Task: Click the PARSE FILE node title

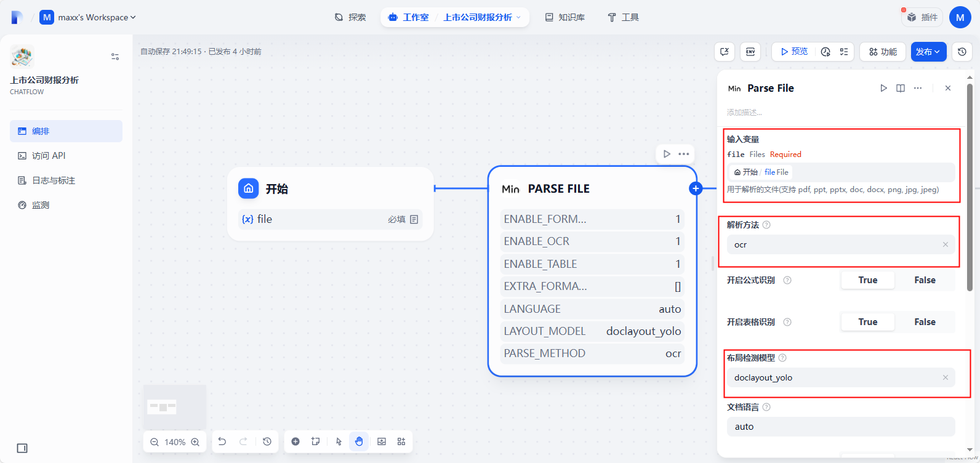Action: click(558, 188)
